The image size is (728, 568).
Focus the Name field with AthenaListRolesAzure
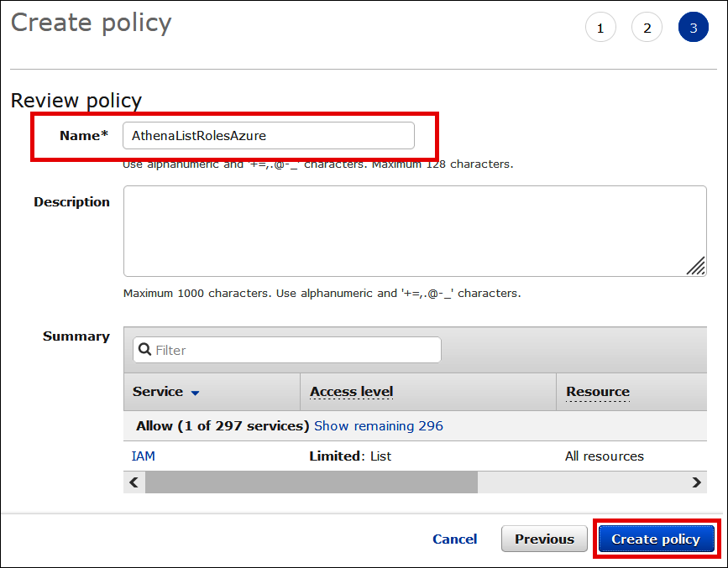coord(268,135)
